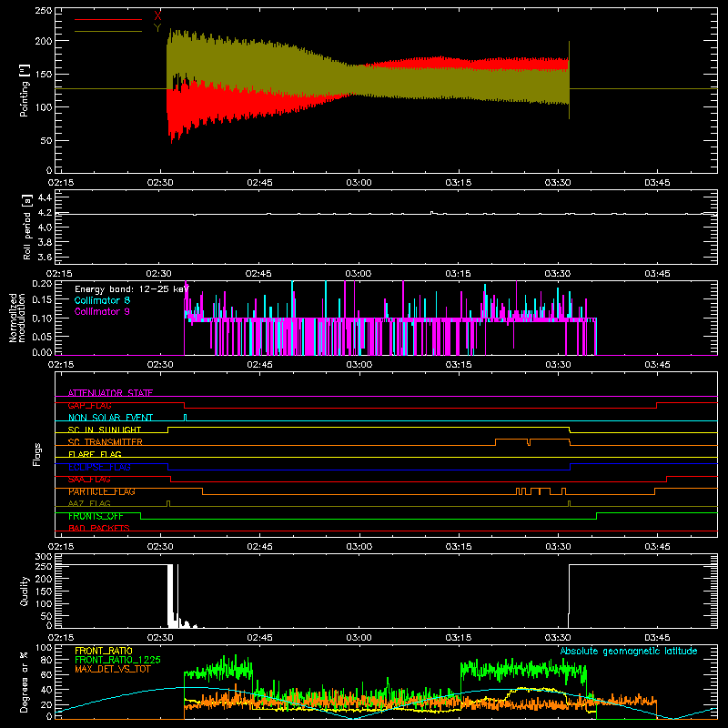
Task: Click 03:15 tick under Roll period plot
Action: click(459, 274)
